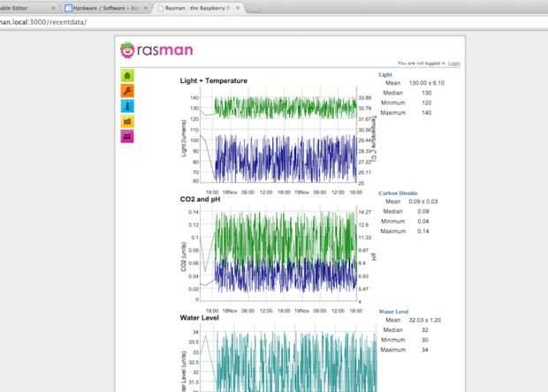Select the Light mean value 130.00 ± 8.10
The height and width of the screenshot is (392, 548).
click(426, 83)
